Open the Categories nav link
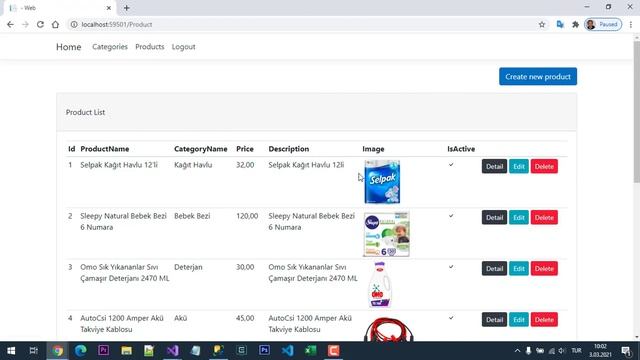The width and height of the screenshot is (640, 360). coord(110,47)
